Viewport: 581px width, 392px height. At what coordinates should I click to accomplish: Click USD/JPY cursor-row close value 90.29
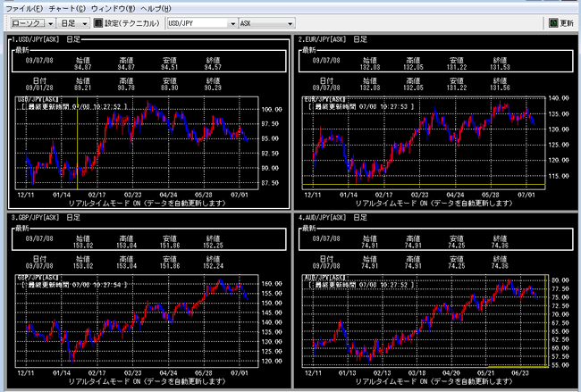click(x=213, y=88)
